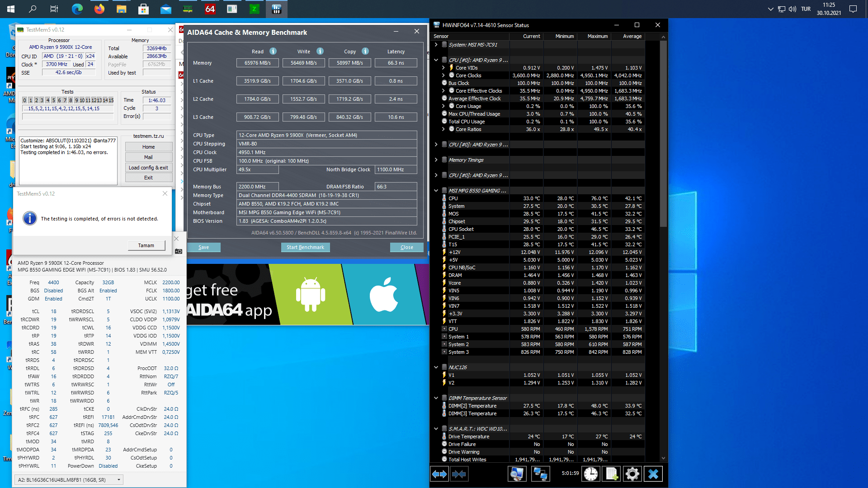Reset sensor values with clock icon
Viewport: 868px width, 488px height.
[590, 474]
